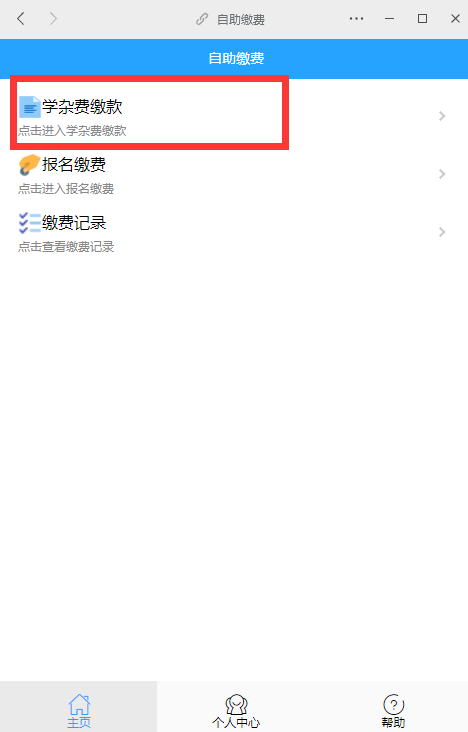
Task: Click the question mark 帮助 icon
Action: [x=393, y=704]
